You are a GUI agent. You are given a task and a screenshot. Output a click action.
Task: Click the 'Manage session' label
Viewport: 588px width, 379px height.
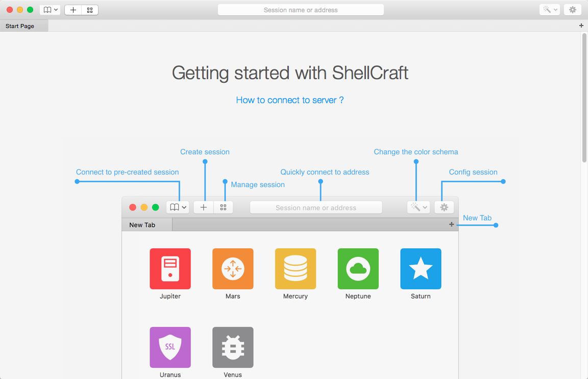[x=258, y=184]
